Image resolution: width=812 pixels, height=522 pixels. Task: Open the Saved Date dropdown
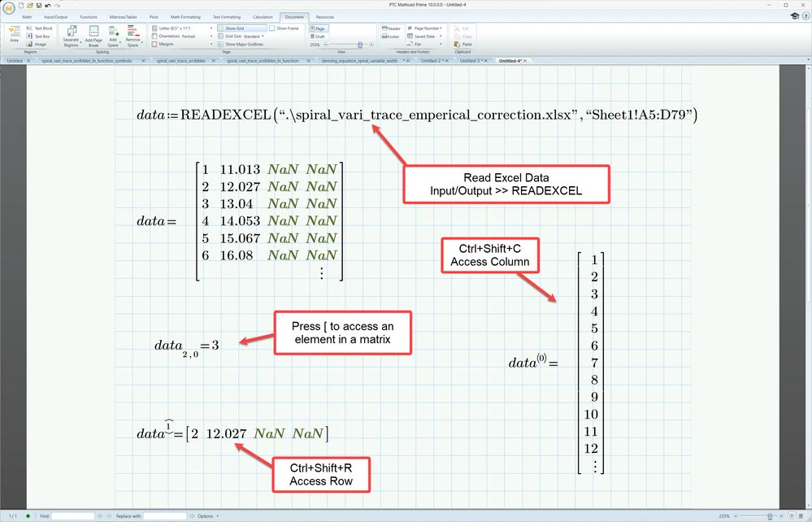pyautogui.click(x=441, y=37)
